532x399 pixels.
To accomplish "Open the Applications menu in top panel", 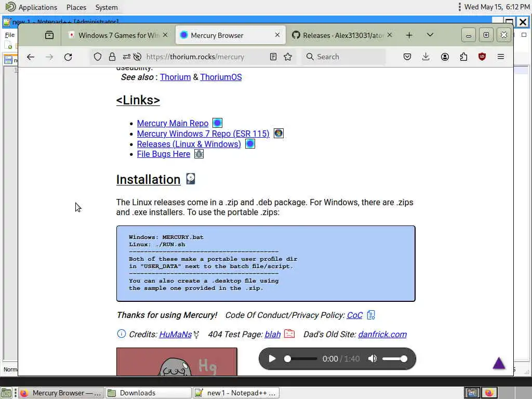I will click(32, 7).
